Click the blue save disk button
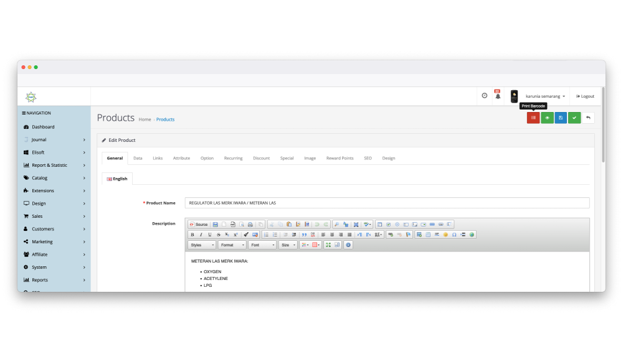 (x=561, y=118)
